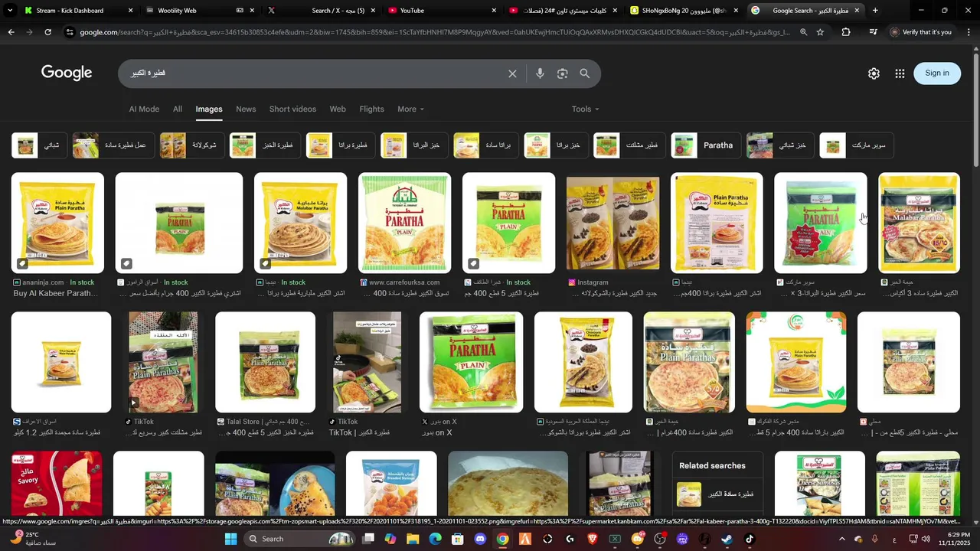980x551 pixels.
Task: Open TikTok from the taskbar
Action: pyautogui.click(x=749, y=539)
